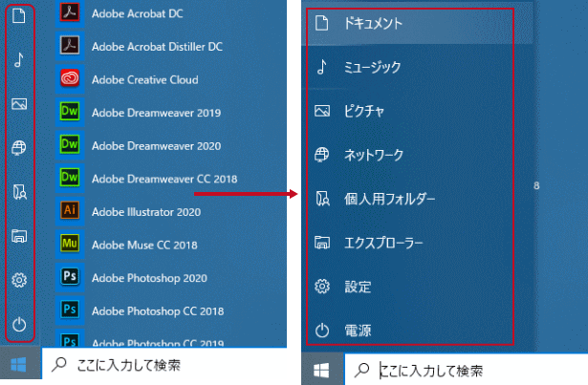Image resolution: width=588 pixels, height=385 pixels.
Task: Launch Adobe Dreamweaver CC 2018 icon
Action: click(x=70, y=178)
